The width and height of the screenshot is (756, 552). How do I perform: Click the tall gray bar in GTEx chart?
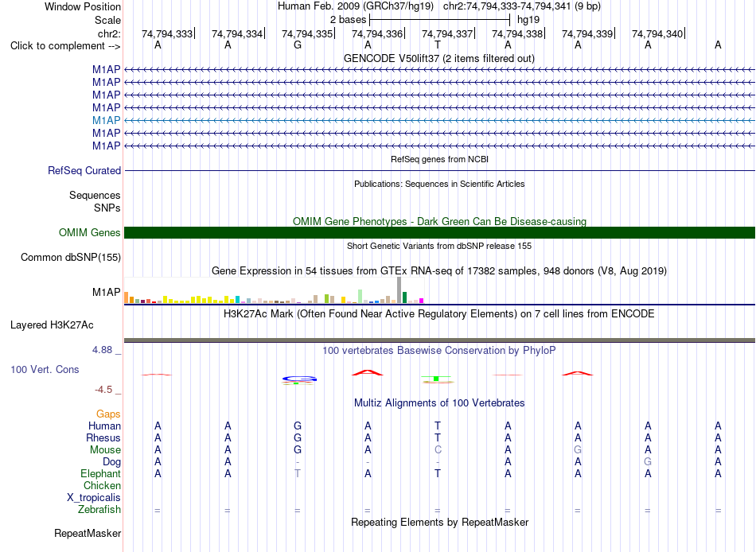399,290
